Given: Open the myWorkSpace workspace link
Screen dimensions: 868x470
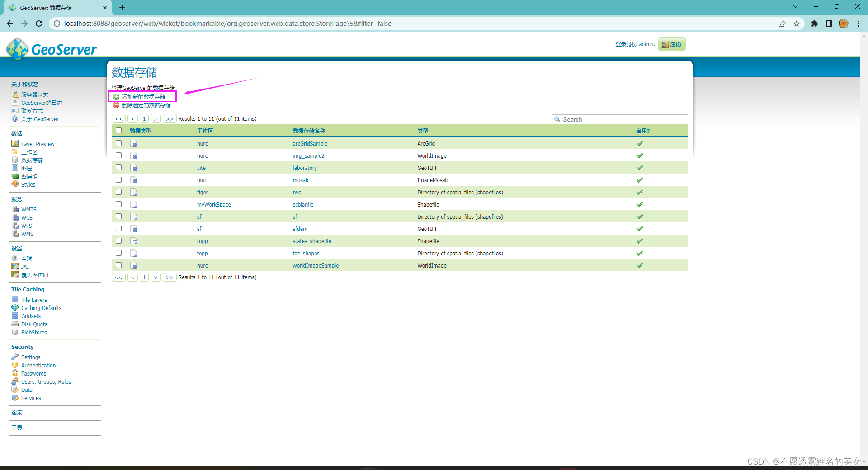Looking at the screenshot, I should (x=214, y=205).
